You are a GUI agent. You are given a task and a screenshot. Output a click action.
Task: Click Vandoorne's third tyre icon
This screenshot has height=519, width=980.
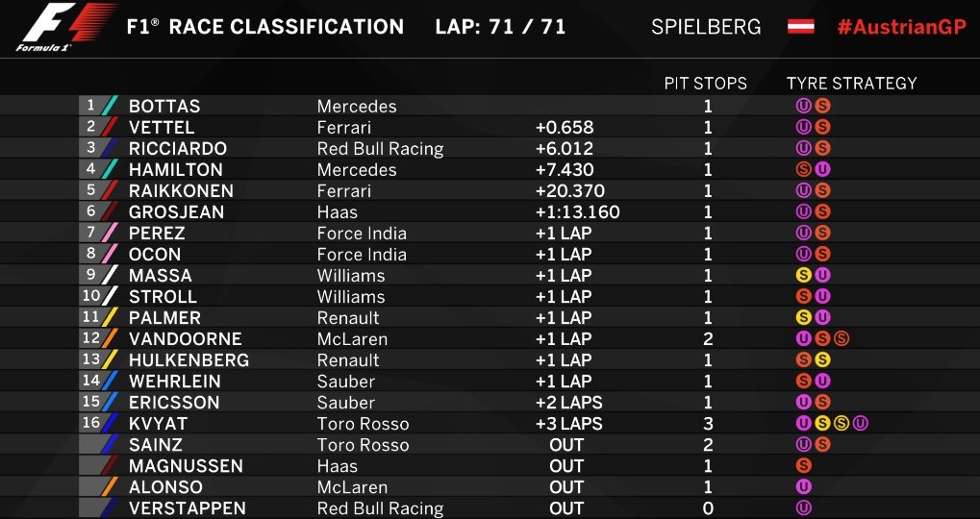pos(842,339)
